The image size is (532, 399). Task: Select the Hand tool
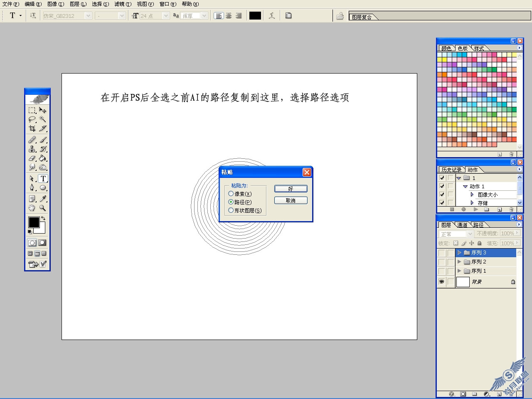pyautogui.click(x=32, y=208)
